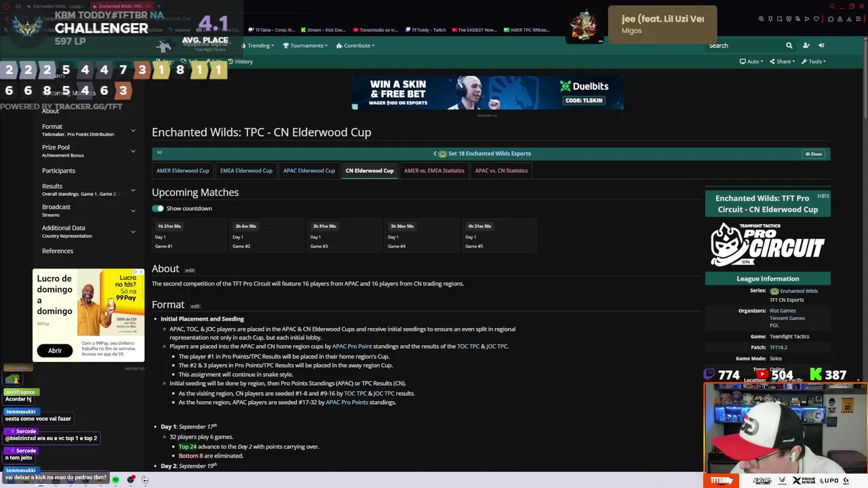Toggle the Show countdown switch
This screenshot has height=488, width=868.
click(x=158, y=208)
